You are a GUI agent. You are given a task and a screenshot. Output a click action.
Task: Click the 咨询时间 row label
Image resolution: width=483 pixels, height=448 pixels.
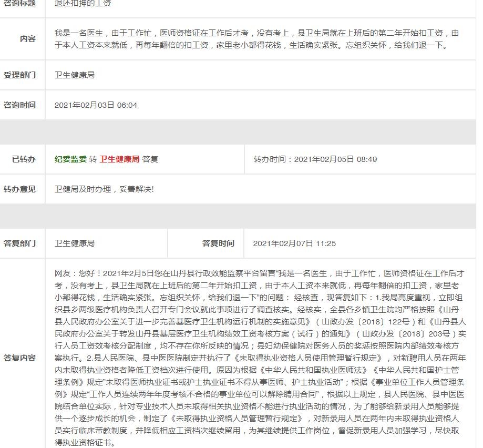(20, 105)
